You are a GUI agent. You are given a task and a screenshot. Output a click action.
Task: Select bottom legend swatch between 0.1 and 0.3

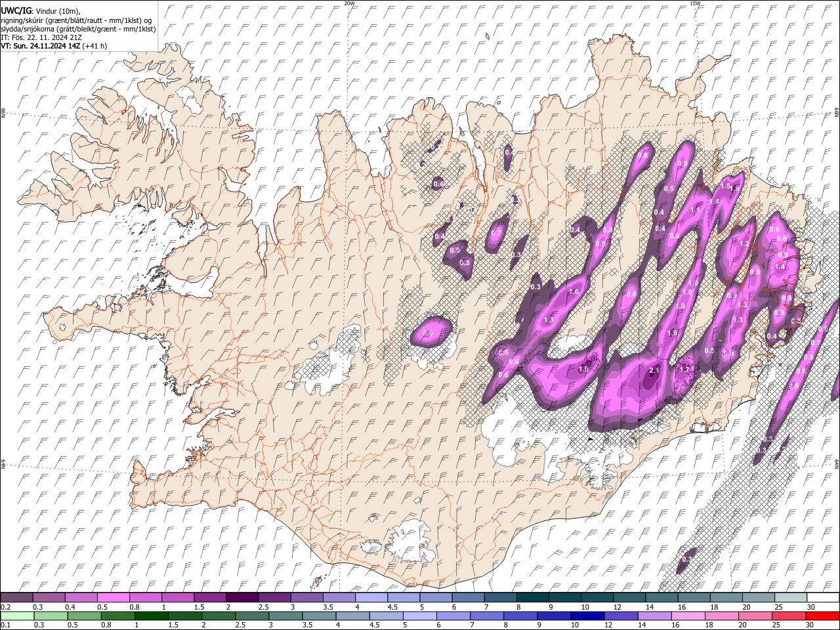(18, 616)
